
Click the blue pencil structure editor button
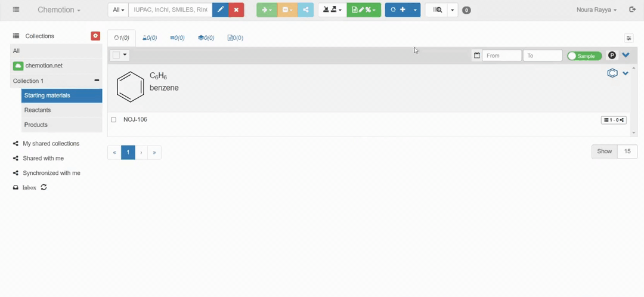(220, 10)
